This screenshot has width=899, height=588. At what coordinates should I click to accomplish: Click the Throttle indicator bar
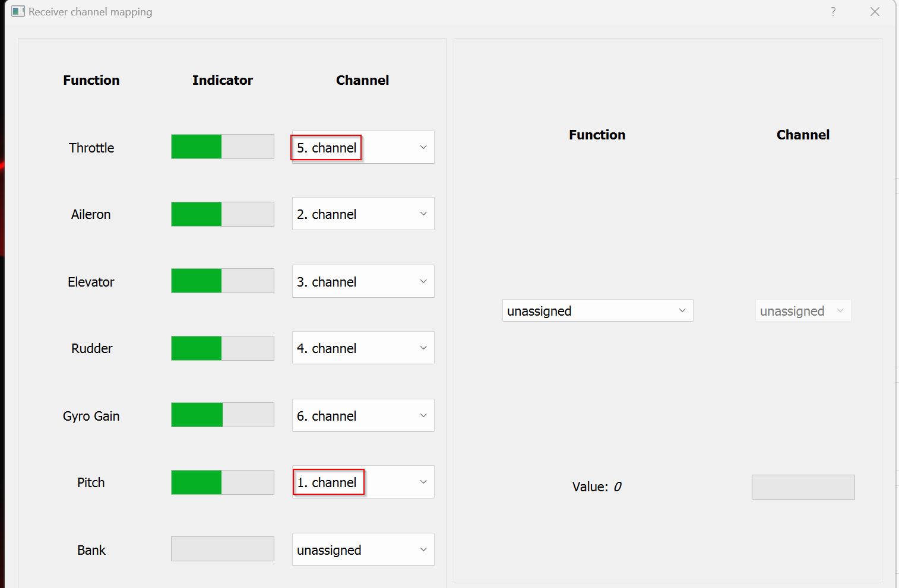coord(223,147)
